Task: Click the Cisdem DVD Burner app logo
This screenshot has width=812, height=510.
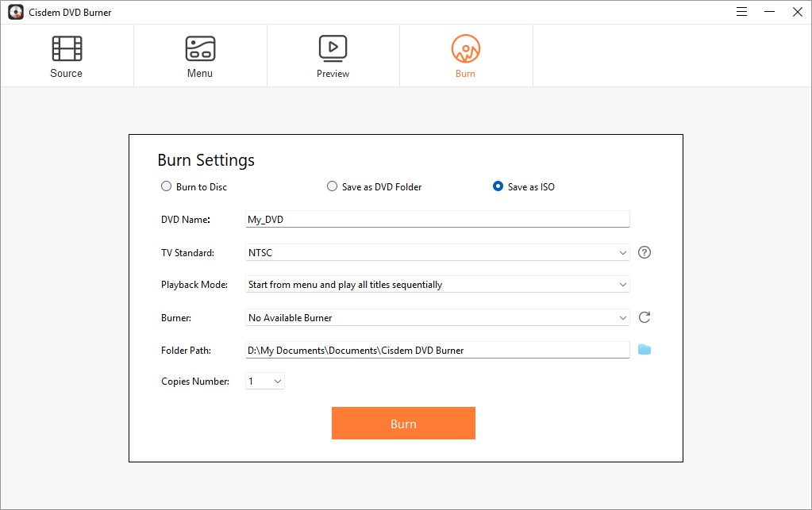Action: click(x=16, y=13)
